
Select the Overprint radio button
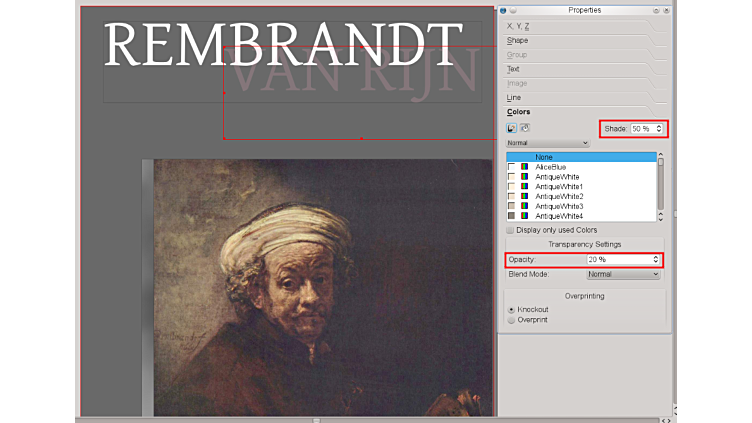pyautogui.click(x=512, y=320)
